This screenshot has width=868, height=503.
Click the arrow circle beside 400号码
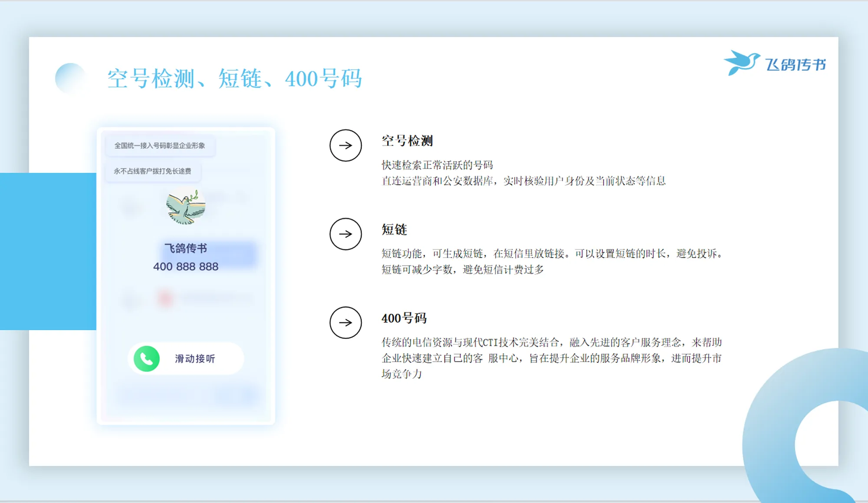pyautogui.click(x=345, y=323)
